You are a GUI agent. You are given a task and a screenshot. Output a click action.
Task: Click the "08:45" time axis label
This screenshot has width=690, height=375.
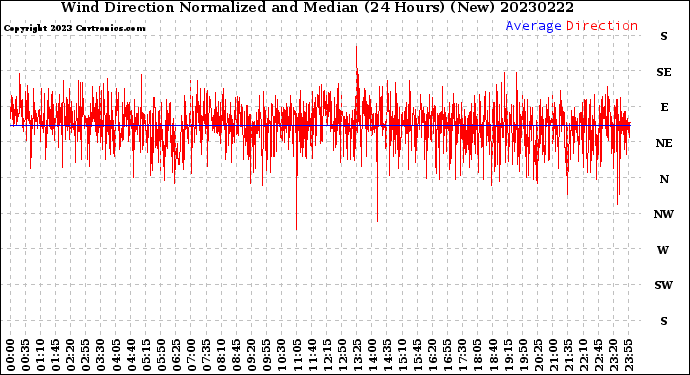coord(237,355)
